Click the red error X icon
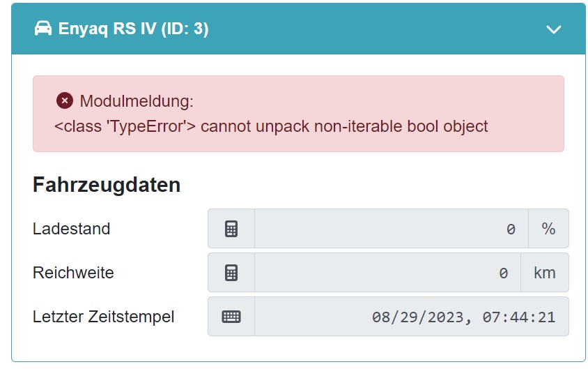Viewport: 588px width, 369px height. pyautogui.click(x=65, y=101)
